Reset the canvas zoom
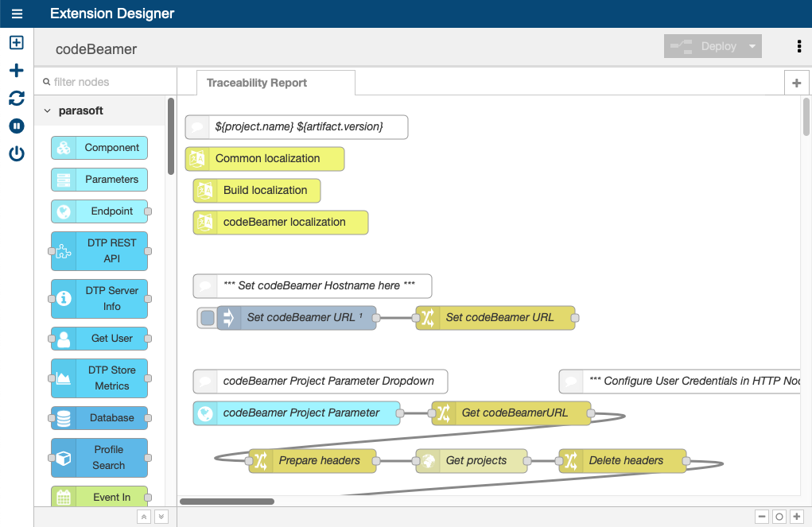Screen dimensions: 812x527 (x=779, y=517)
